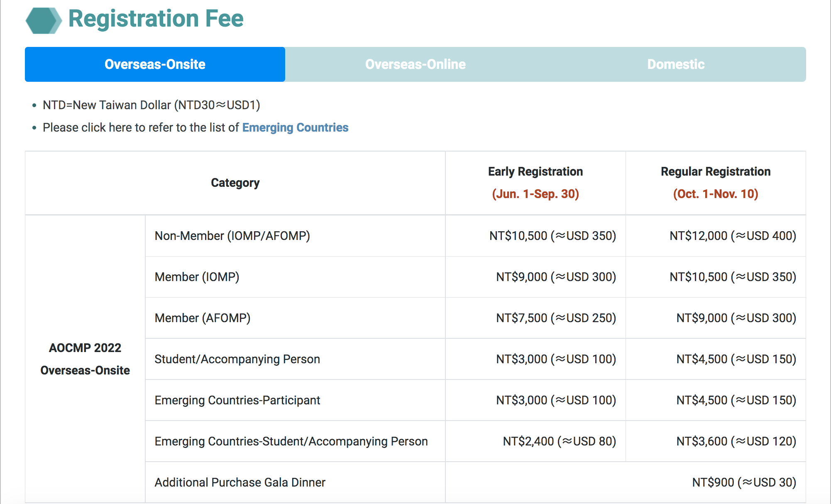Switch to the Overseas-Online tab
The image size is (831, 504).
tap(415, 64)
